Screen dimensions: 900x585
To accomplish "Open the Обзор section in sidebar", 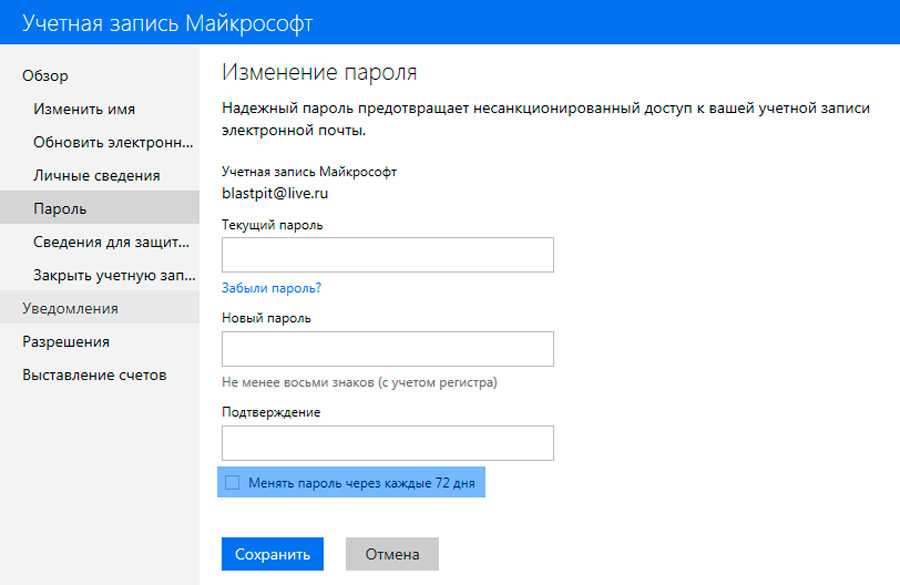I will pos(45,76).
